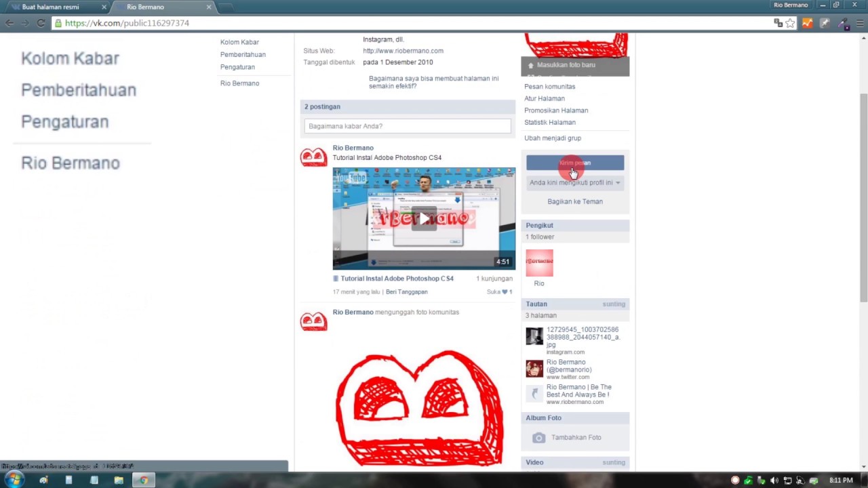The image size is (868, 488).
Task: Open the instagram.com link thumbnail
Action: pos(534,336)
